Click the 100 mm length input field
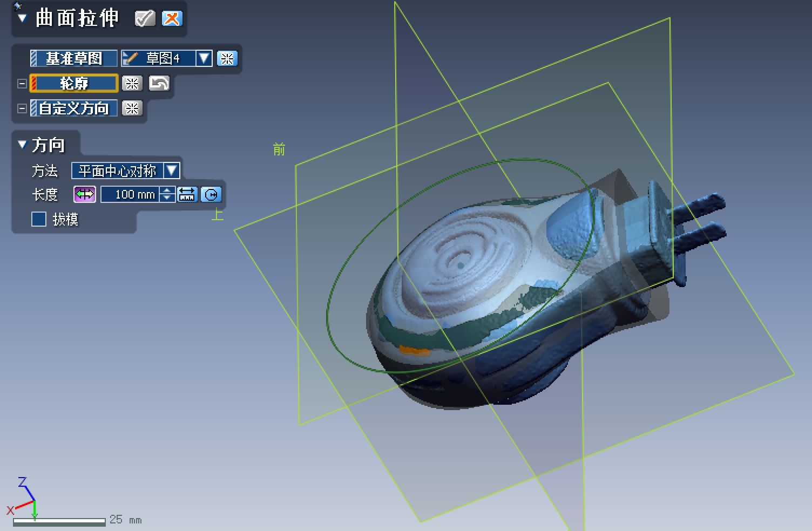This screenshot has height=531, width=812. coord(131,194)
